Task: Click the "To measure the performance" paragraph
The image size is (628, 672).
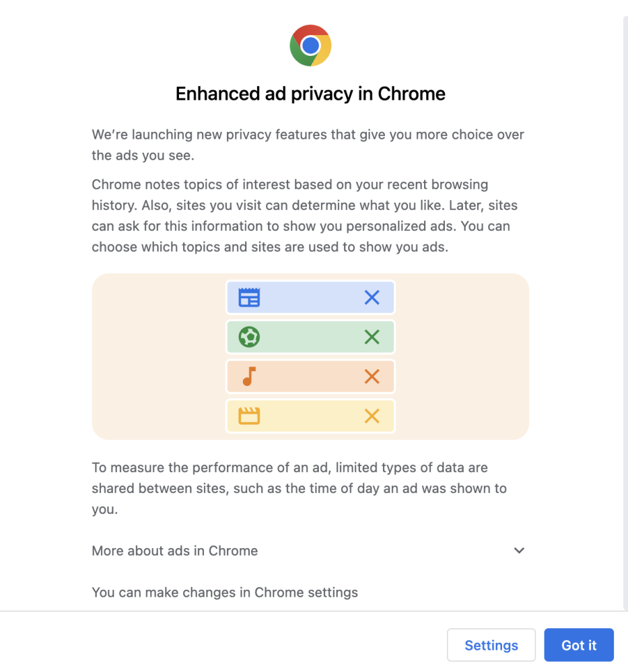Action: (x=299, y=488)
